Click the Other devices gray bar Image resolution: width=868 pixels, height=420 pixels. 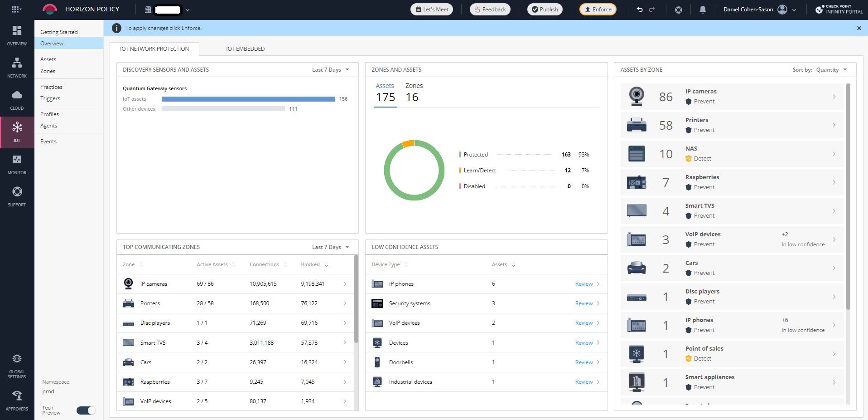point(223,109)
